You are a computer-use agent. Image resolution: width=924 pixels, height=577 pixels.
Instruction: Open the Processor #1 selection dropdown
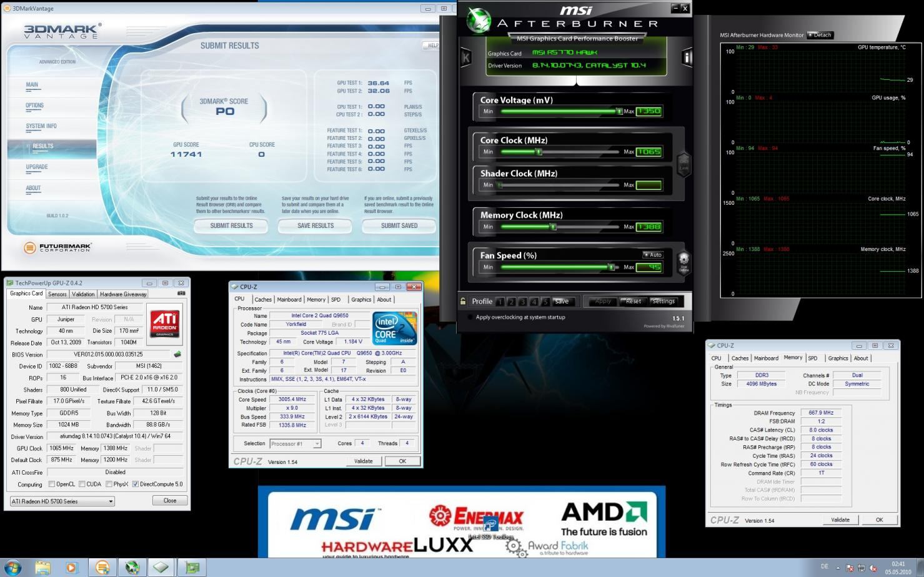pos(296,443)
